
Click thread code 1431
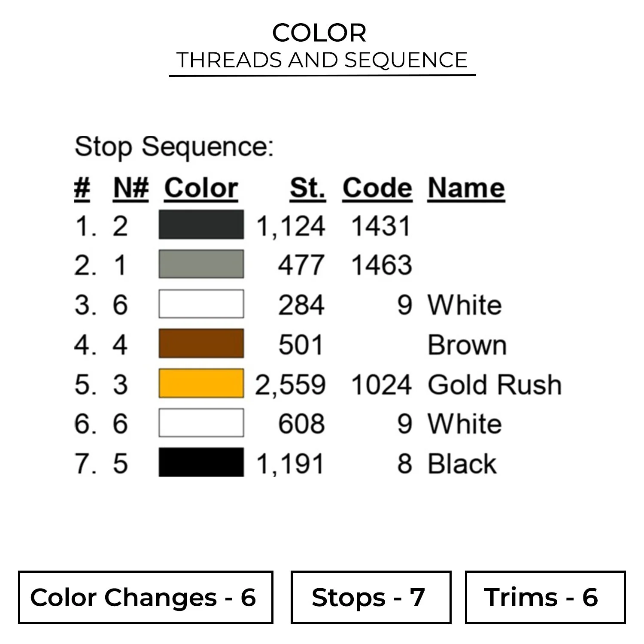[381, 226]
